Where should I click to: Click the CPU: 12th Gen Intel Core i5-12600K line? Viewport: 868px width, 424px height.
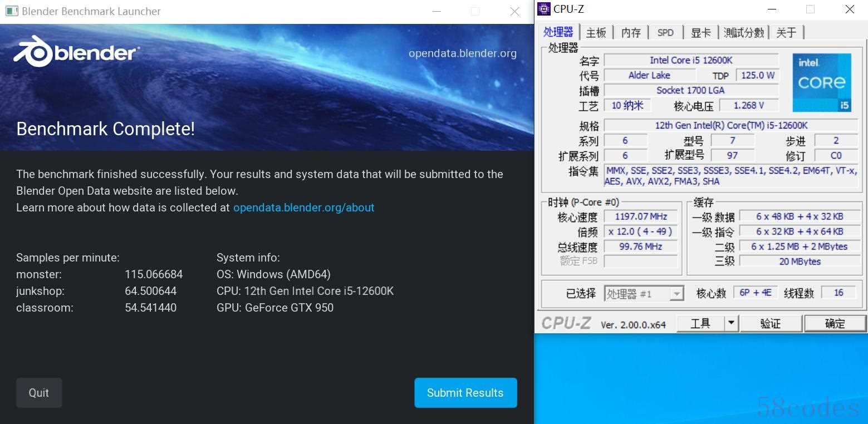coord(305,291)
